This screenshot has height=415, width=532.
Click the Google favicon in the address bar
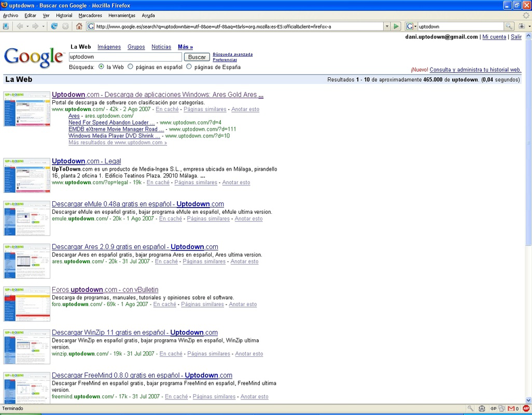[x=91, y=26]
